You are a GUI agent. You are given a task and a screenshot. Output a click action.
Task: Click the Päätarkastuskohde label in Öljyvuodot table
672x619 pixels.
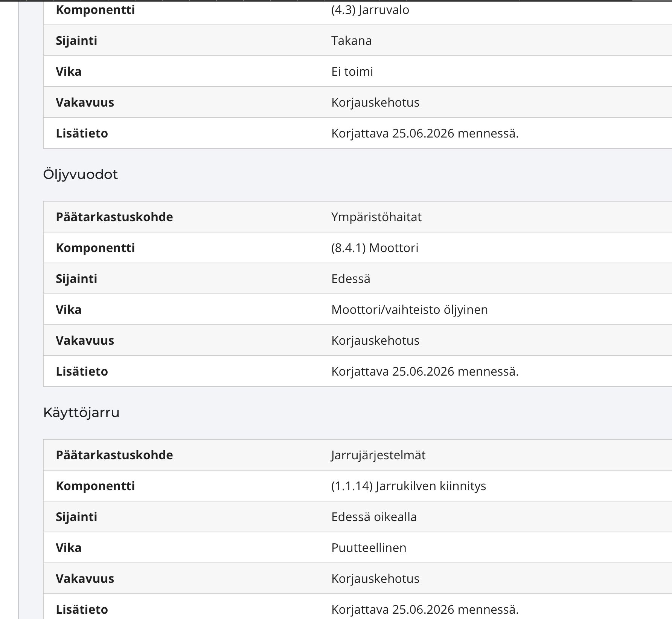click(114, 217)
